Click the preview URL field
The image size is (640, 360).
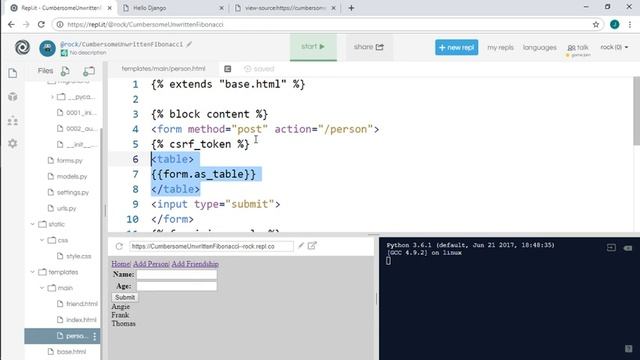click(x=211, y=246)
